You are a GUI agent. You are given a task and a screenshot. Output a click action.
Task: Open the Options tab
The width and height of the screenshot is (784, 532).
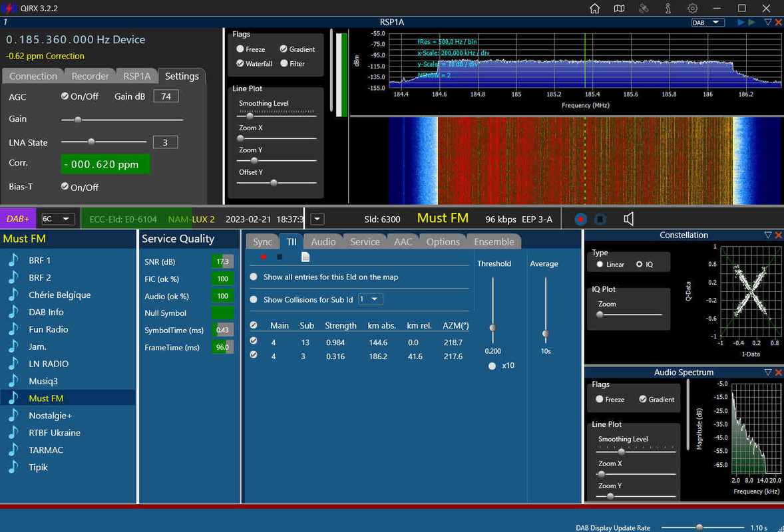coord(443,242)
